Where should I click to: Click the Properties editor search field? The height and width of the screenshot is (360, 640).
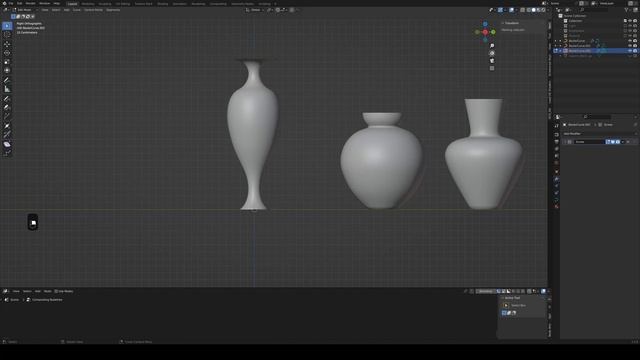click(598, 117)
